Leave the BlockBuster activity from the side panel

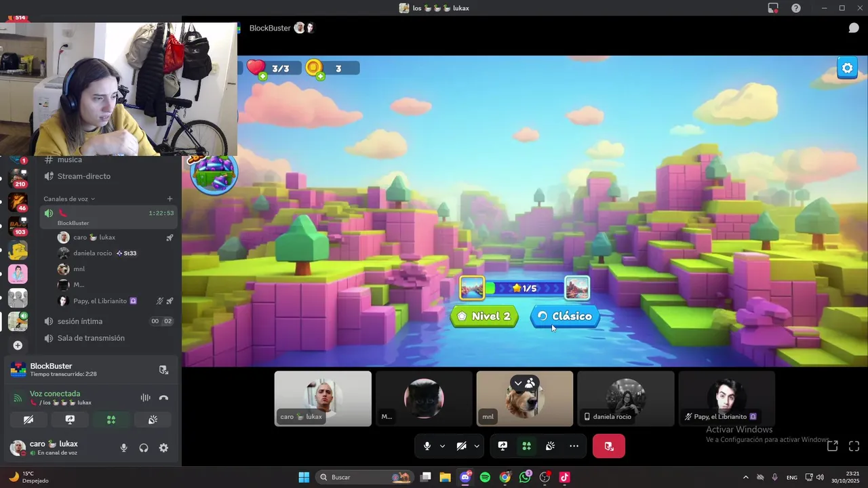click(163, 369)
